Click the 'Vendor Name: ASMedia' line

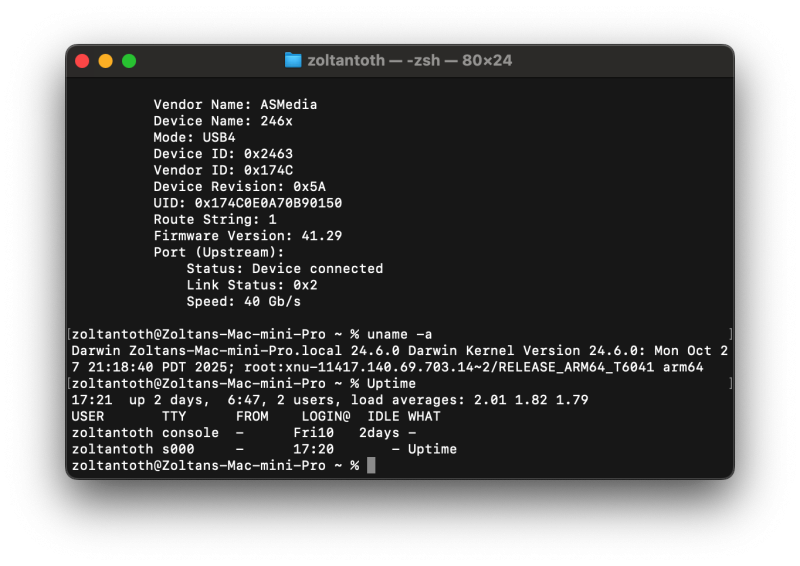click(x=235, y=105)
